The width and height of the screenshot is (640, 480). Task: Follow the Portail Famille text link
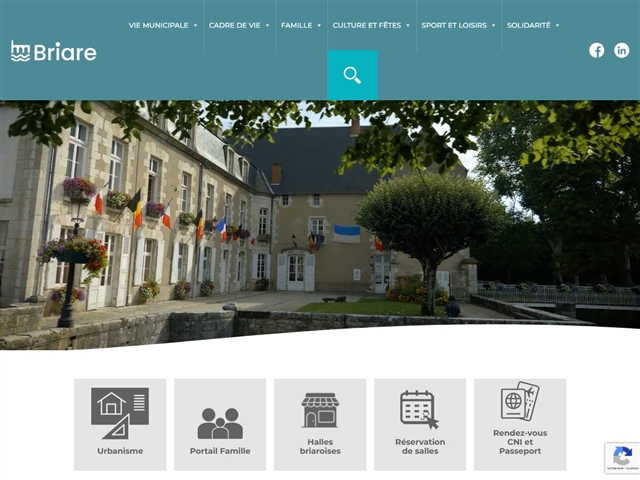[220, 451]
